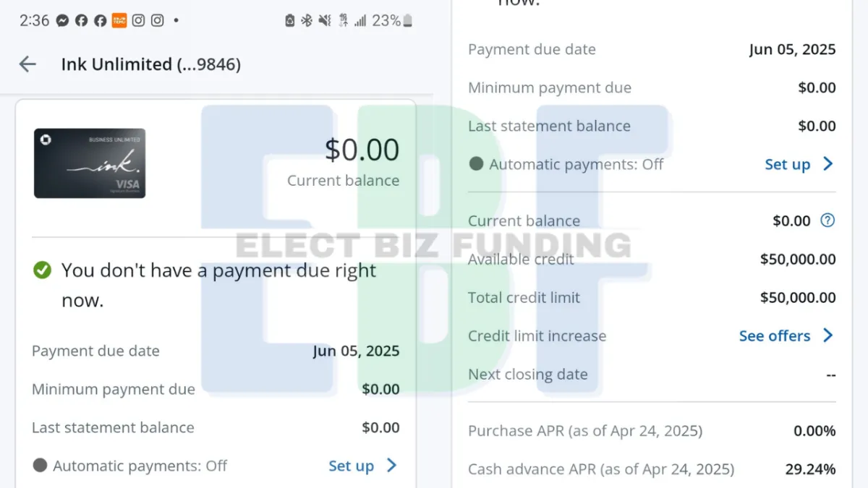Expand the See offers chevron arrow
The height and width of the screenshot is (488, 868).
pyautogui.click(x=828, y=335)
